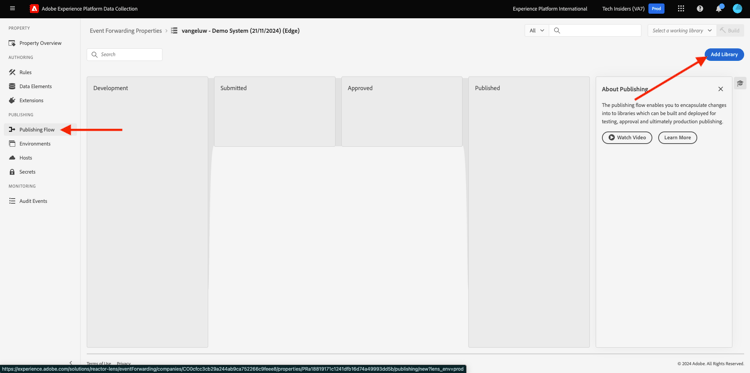This screenshot has width=750, height=373.
Task: Open the apps grid switcher
Action: (681, 9)
